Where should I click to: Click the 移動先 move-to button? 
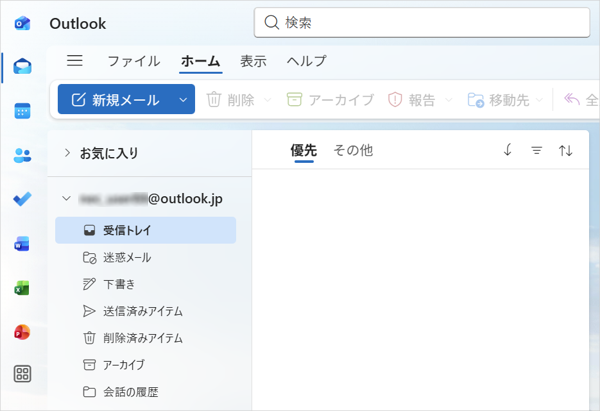click(x=498, y=100)
